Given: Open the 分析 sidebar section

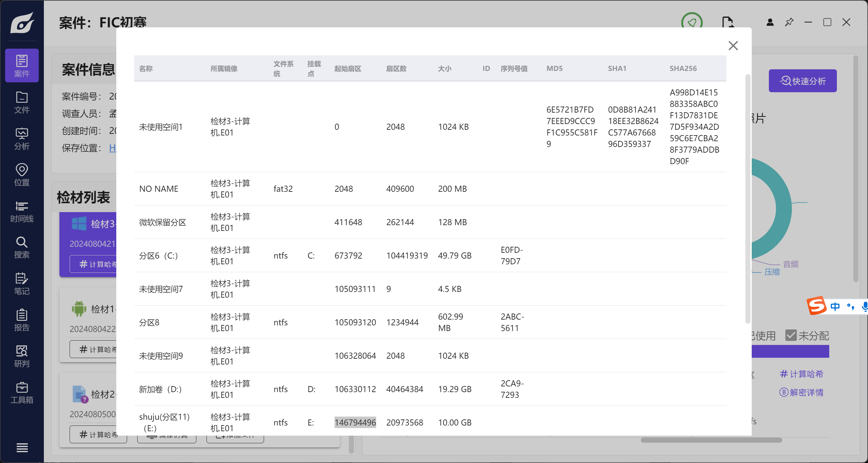Looking at the screenshot, I should pyautogui.click(x=22, y=139).
